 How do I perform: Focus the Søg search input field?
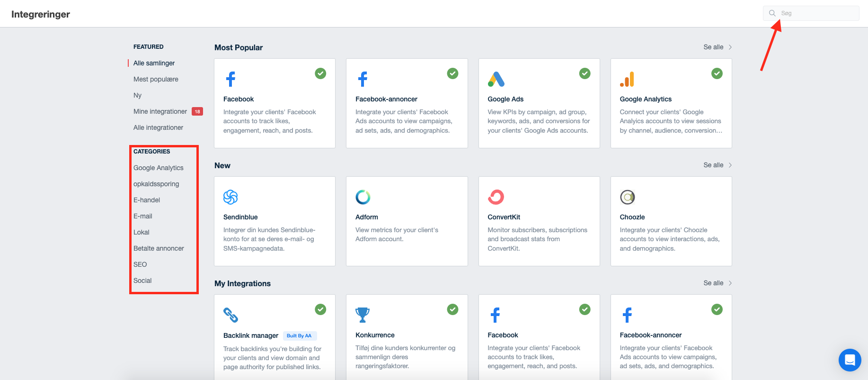point(811,13)
